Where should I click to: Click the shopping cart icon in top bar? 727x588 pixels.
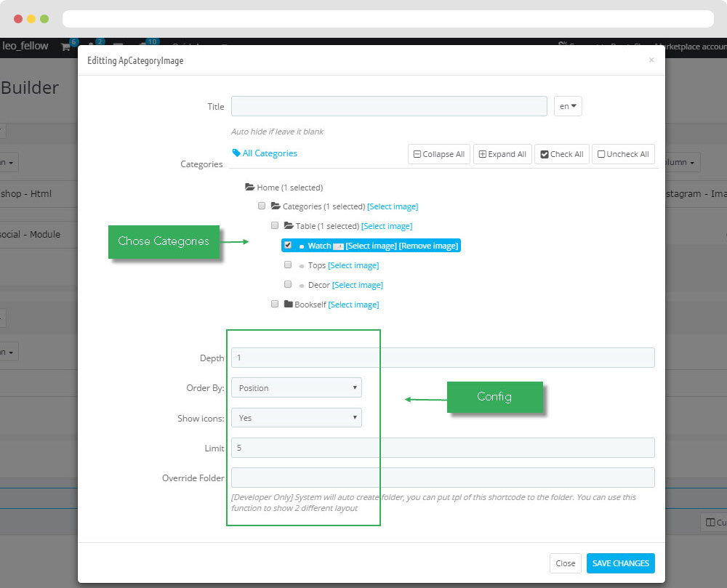coord(65,47)
